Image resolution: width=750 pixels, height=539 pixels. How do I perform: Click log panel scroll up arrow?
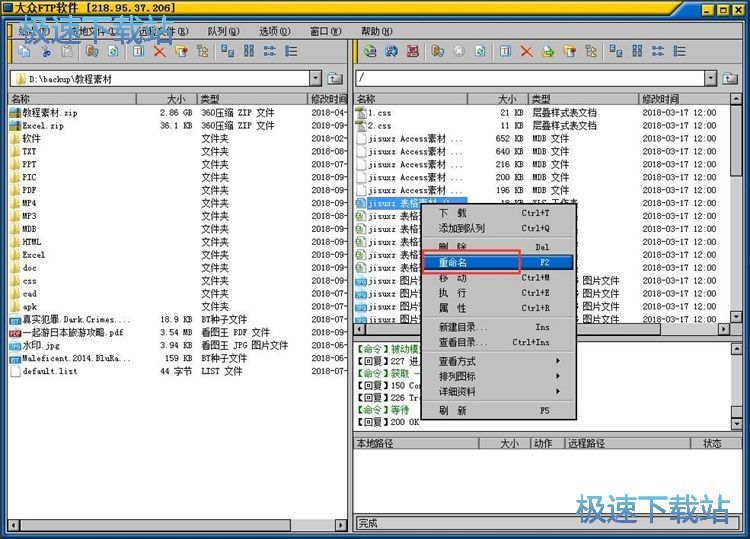point(737,349)
